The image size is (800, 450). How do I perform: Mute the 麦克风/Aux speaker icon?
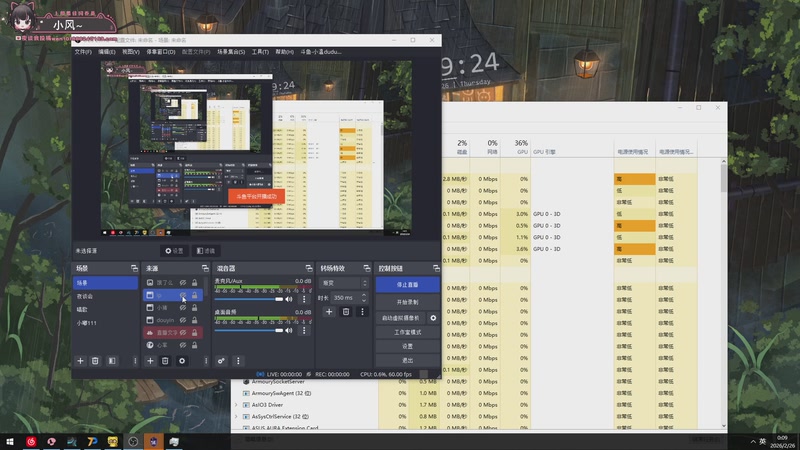pos(289,299)
